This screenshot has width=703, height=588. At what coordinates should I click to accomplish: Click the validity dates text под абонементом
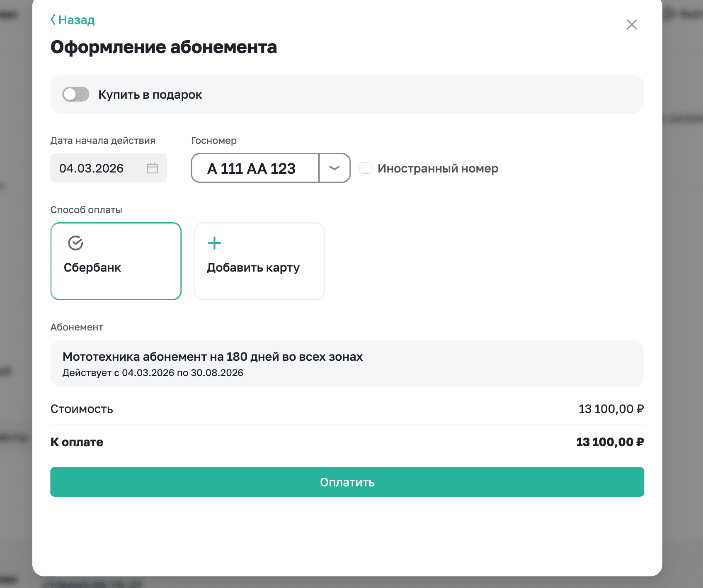pos(153,373)
